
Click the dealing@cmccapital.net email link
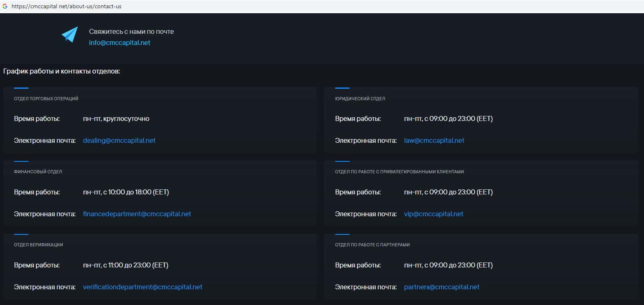click(x=119, y=140)
